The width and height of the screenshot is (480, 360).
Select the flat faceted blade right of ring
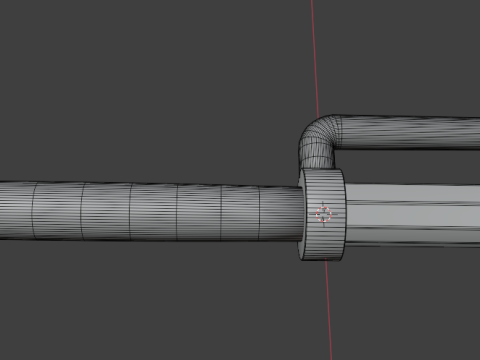click(x=413, y=215)
